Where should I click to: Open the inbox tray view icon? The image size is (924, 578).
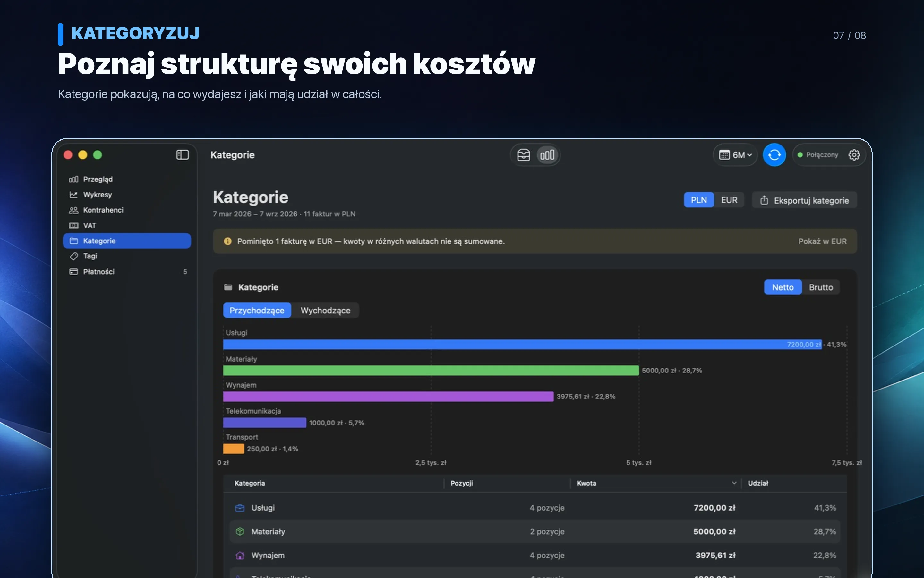pyautogui.click(x=524, y=155)
